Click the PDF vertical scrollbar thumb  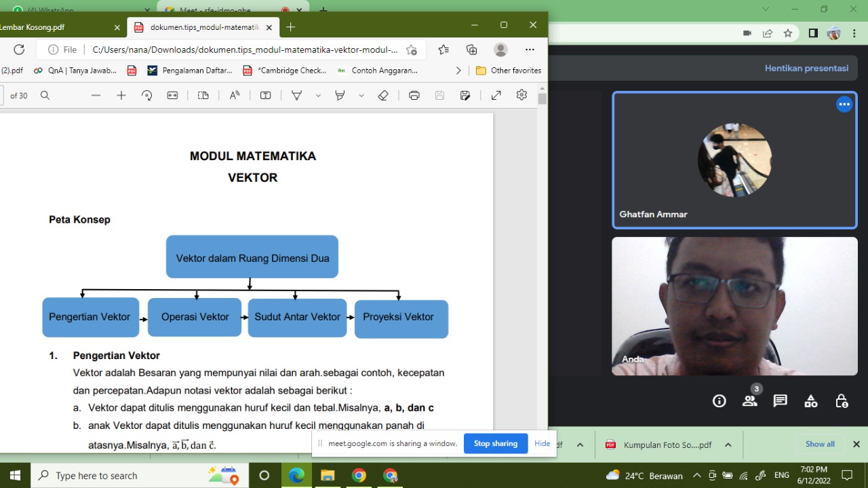click(x=542, y=99)
